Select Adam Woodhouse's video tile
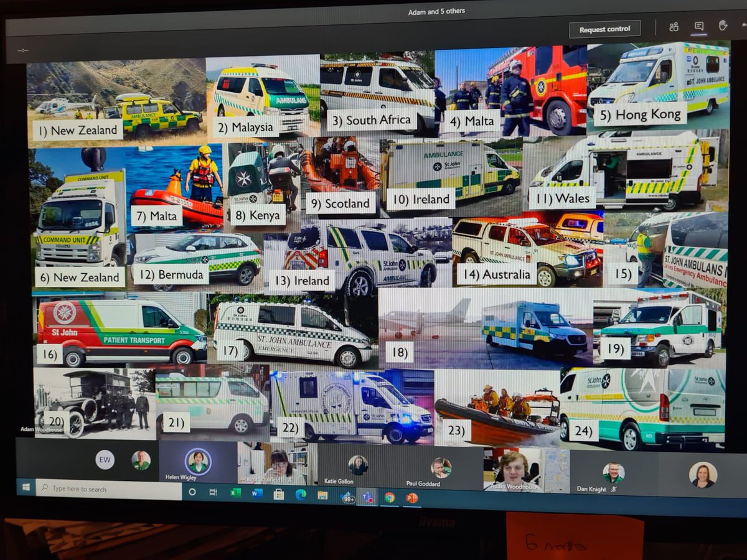Viewport: 747px width, 560px height. click(526, 469)
